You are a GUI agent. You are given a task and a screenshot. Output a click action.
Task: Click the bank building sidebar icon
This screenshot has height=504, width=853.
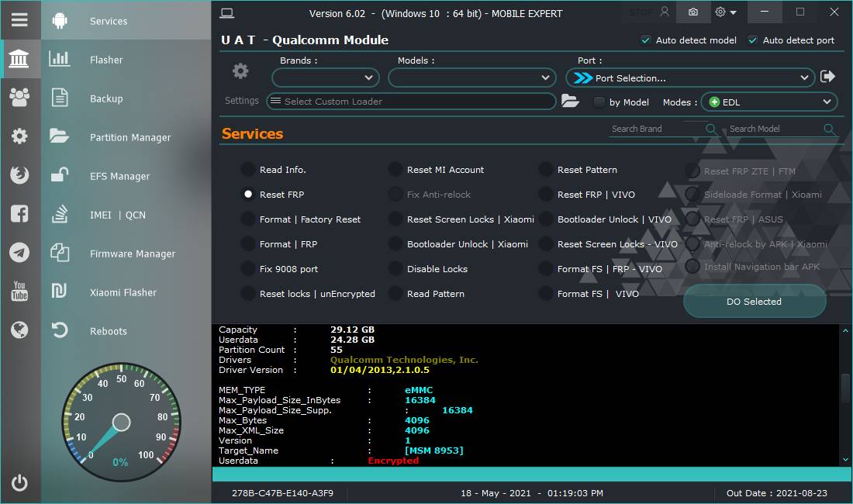19,58
